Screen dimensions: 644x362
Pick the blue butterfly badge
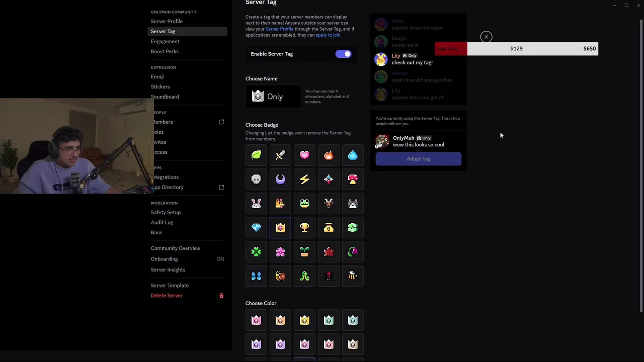[x=256, y=276]
